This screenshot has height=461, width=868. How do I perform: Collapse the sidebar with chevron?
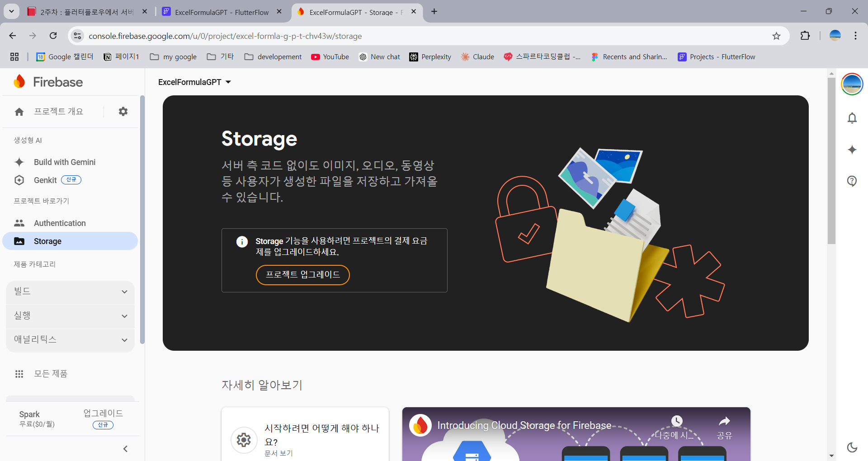tap(125, 449)
